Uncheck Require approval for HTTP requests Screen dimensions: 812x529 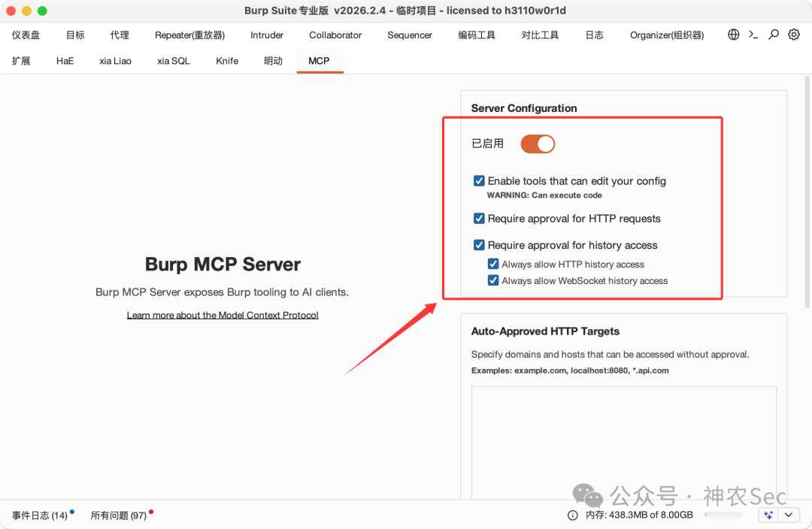[479, 219]
